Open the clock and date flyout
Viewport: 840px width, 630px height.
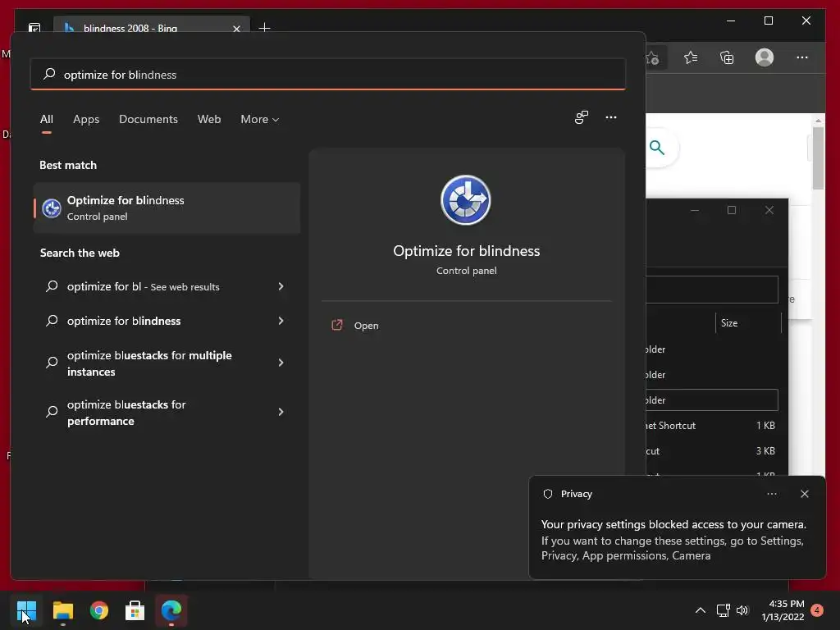click(x=783, y=610)
